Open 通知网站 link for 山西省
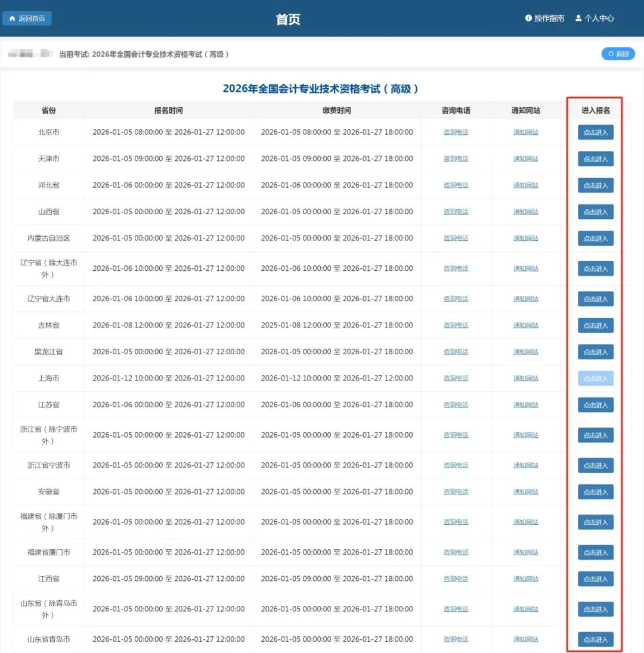This screenshot has height=653, width=644. 526,212
